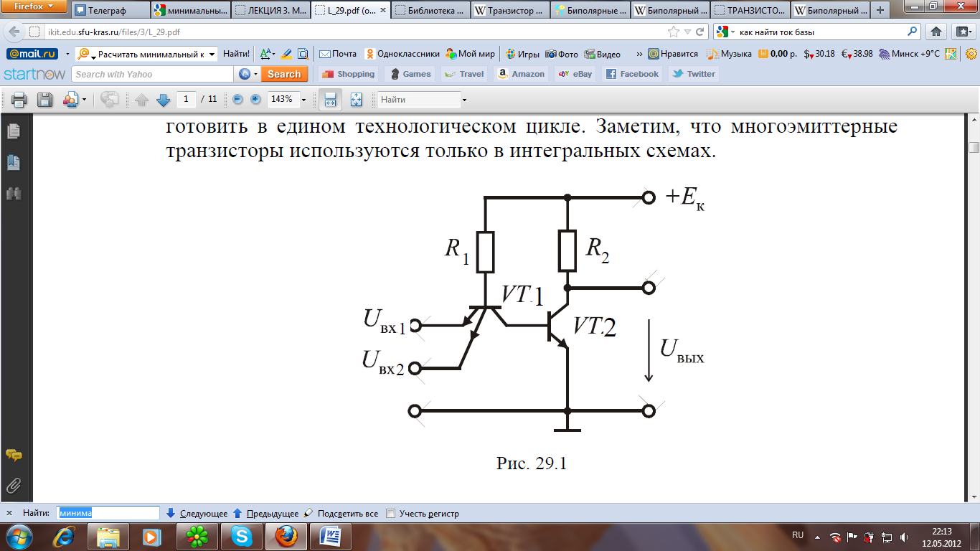Expand the zoom level 143% dropdown

pyautogui.click(x=303, y=100)
